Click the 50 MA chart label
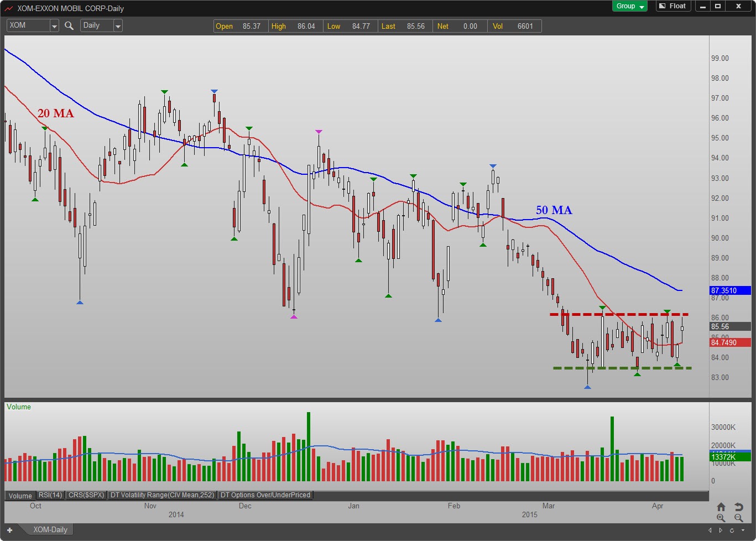The width and height of the screenshot is (756, 541). tap(554, 210)
